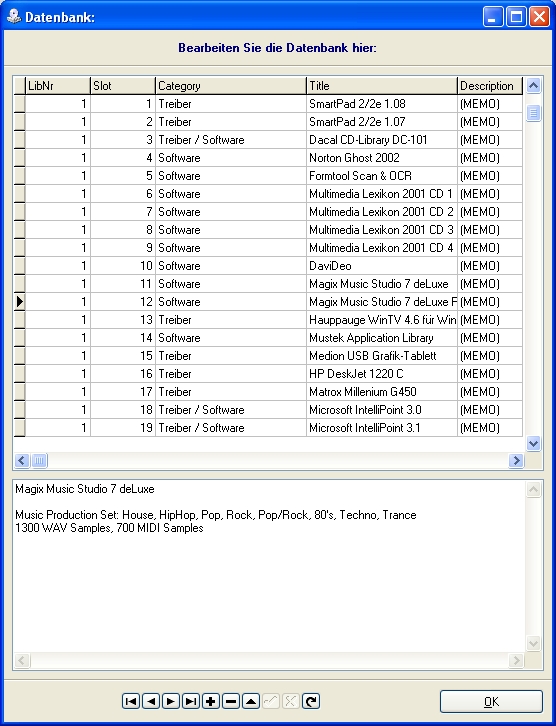
Task: Select HP DeskJet 1220 C cell
Action: pos(382,374)
